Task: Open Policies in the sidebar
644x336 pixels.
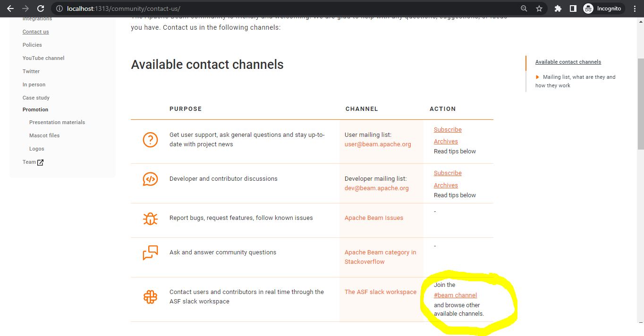Action: point(32,45)
